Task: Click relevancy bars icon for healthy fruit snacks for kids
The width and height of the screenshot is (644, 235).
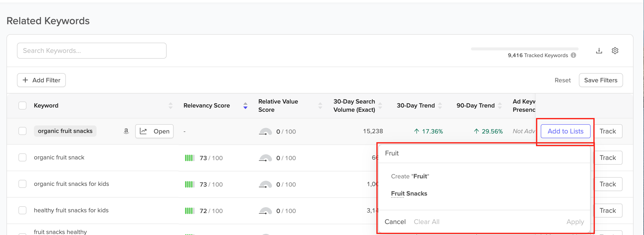Action: pos(190,211)
